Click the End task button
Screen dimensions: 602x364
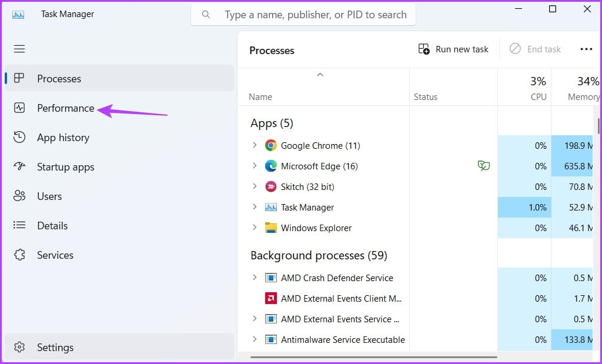click(535, 49)
